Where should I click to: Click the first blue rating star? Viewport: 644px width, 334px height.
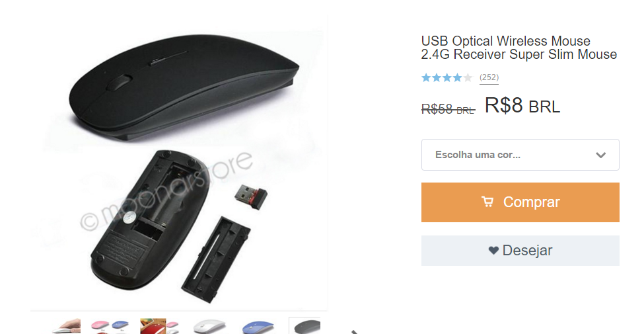(x=426, y=77)
